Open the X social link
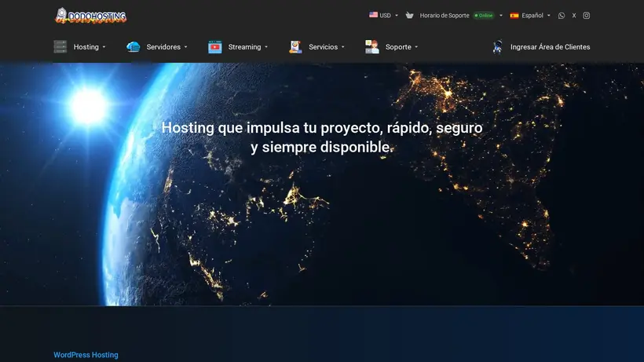The height and width of the screenshot is (362, 644). (574, 16)
